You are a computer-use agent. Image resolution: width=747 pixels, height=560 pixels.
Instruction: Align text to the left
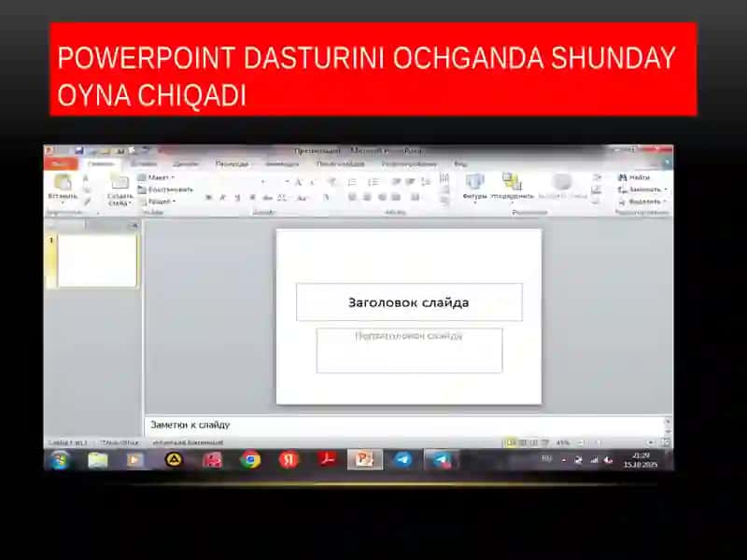coord(353,197)
